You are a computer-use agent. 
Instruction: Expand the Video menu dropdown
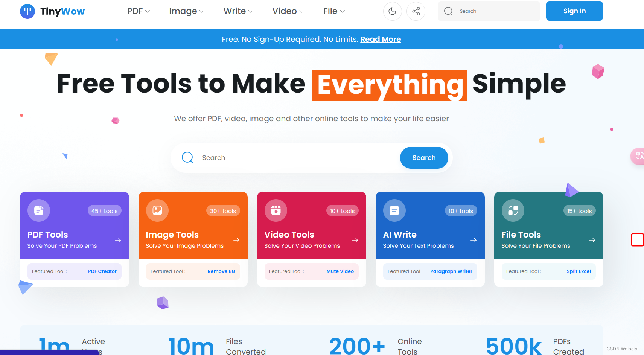[288, 11]
